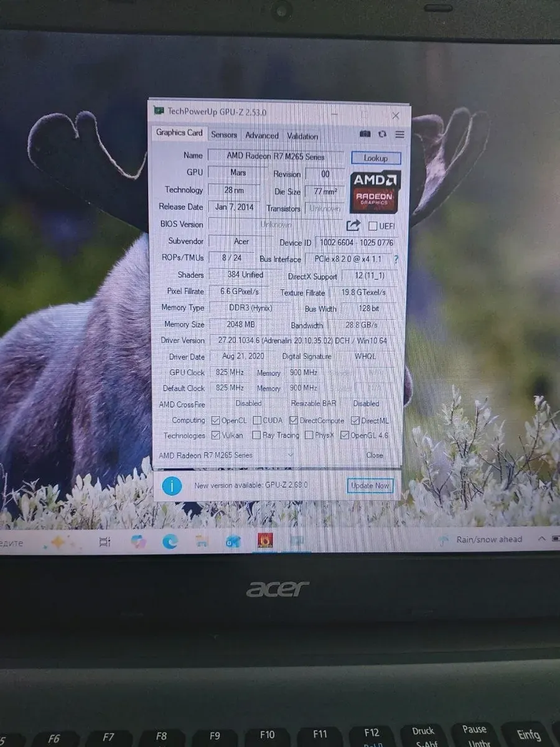This screenshot has width=560, height=747.
Task: Open the GPU-Z hamburger menu
Action: pyautogui.click(x=399, y=134)
